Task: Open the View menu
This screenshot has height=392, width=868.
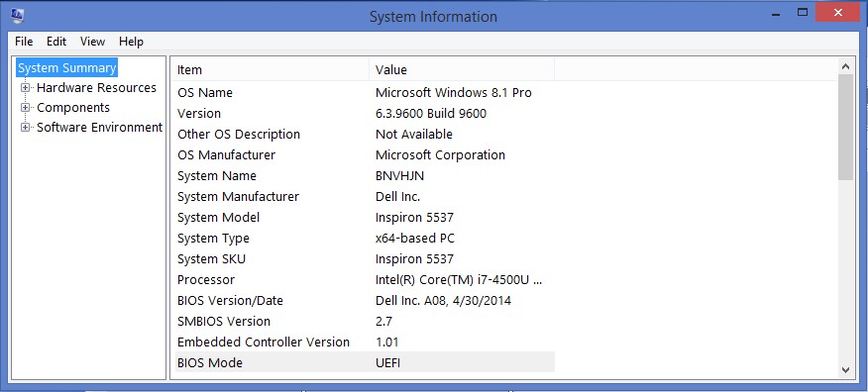Action: (92, 42)
